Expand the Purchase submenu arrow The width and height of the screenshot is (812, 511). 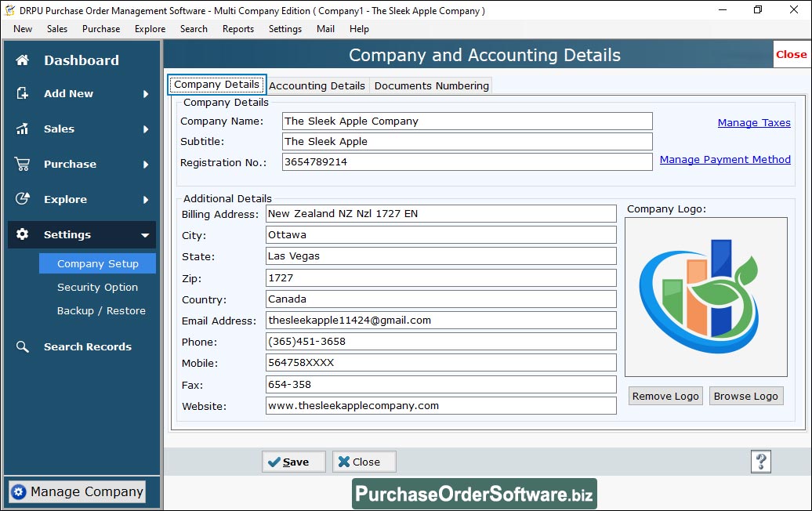pyautogui.click(x=146, y=164)
